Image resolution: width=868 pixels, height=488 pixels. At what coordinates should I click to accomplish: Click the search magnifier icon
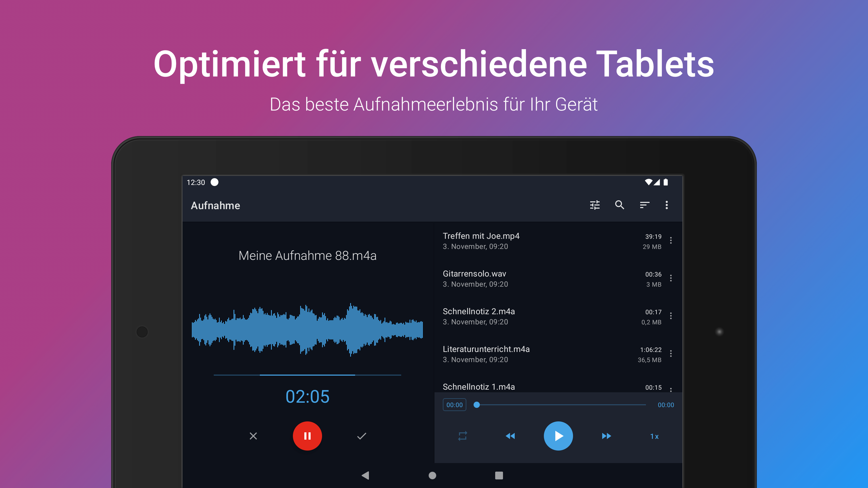tap(620, 205)
